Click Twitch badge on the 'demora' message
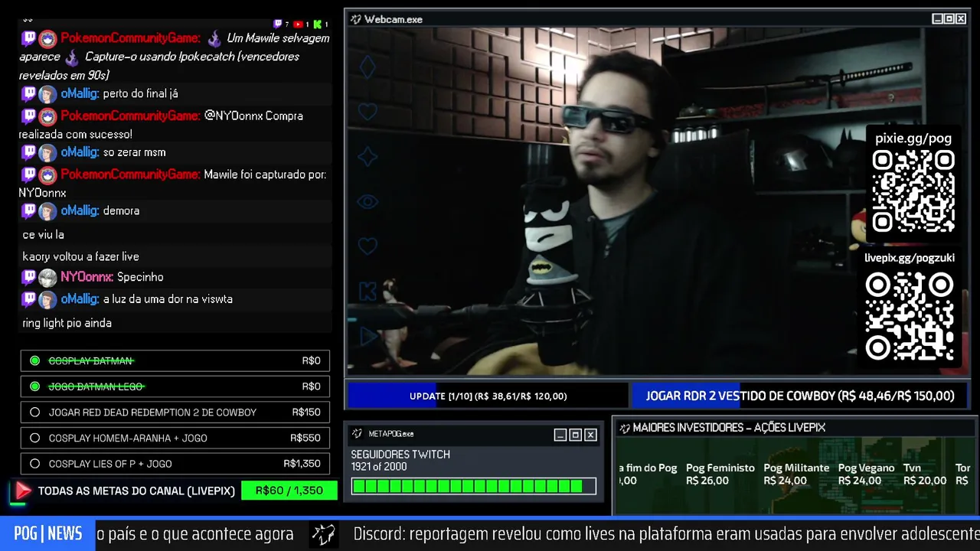Screen dimensions: 980x551 tap(28, 210)
